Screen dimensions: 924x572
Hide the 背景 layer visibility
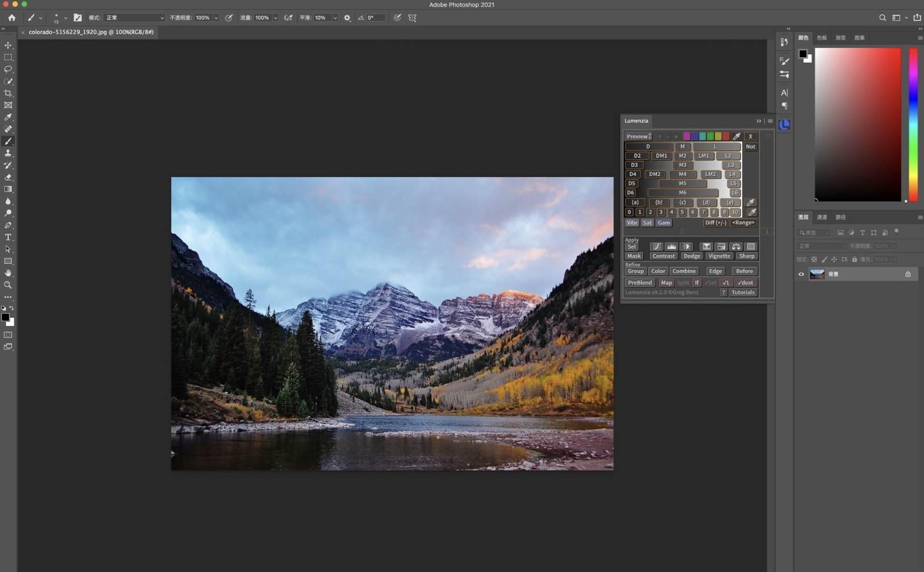pyautogui.click(x=800, y=273)
